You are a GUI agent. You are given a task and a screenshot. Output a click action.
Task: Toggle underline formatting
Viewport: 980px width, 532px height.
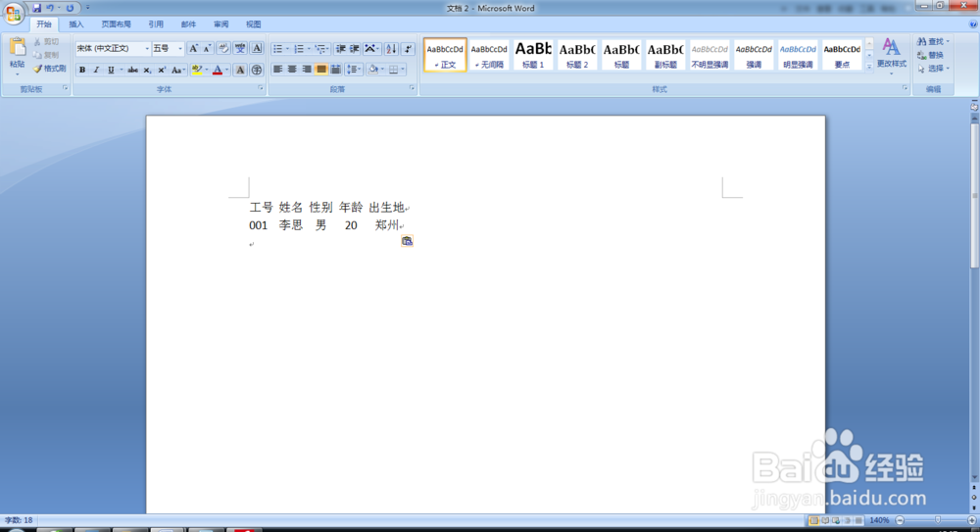111,70
